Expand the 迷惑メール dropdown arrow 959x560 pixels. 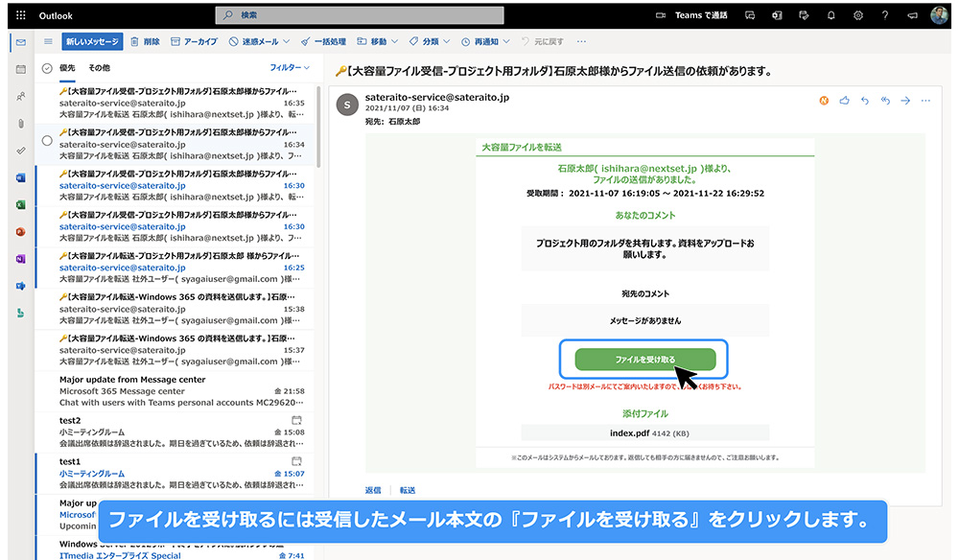(x=286, y=41)
